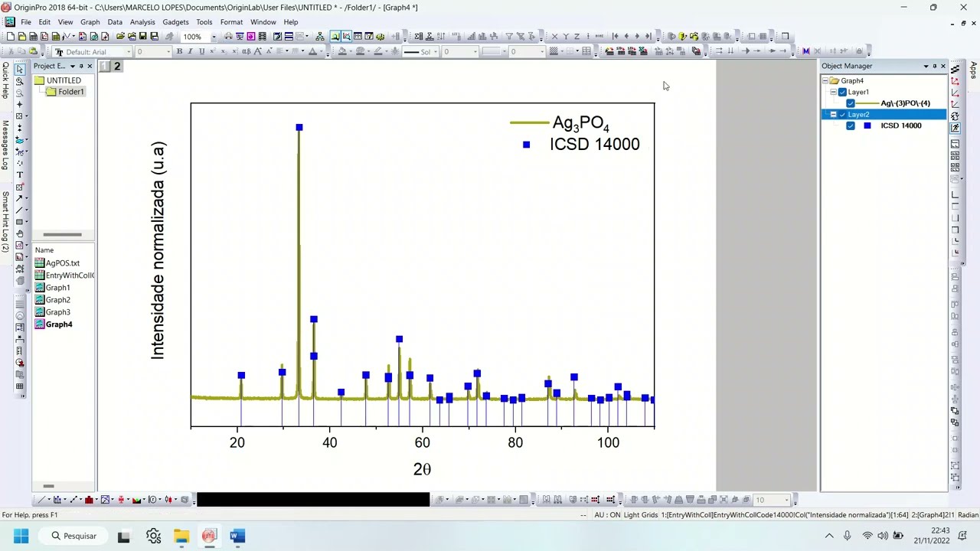The height and width of the screenshot is (551, 980).
Task: Open the font name dropdown
Action: (129, 51)
